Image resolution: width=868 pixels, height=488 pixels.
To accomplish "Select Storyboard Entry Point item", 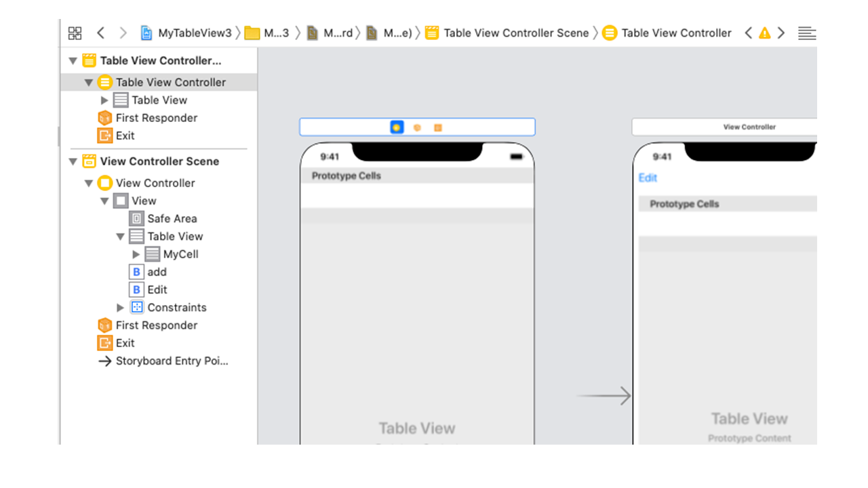I will pos(172,361).
